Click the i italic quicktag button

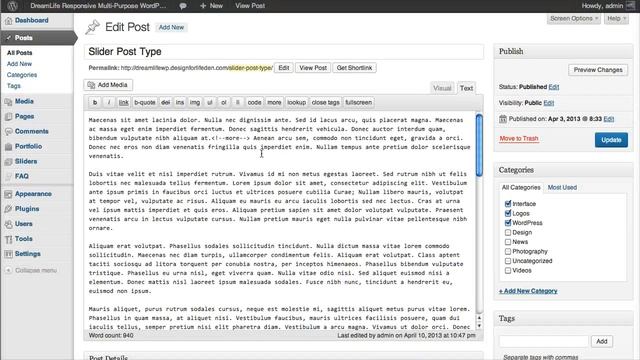click(x=109, y=102)
